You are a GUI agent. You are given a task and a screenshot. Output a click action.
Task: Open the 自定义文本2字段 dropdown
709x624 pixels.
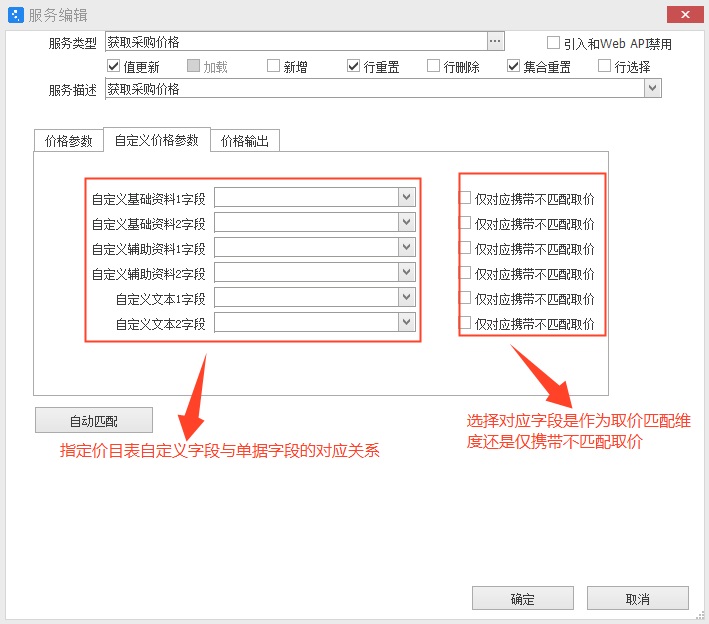point(406,322)
